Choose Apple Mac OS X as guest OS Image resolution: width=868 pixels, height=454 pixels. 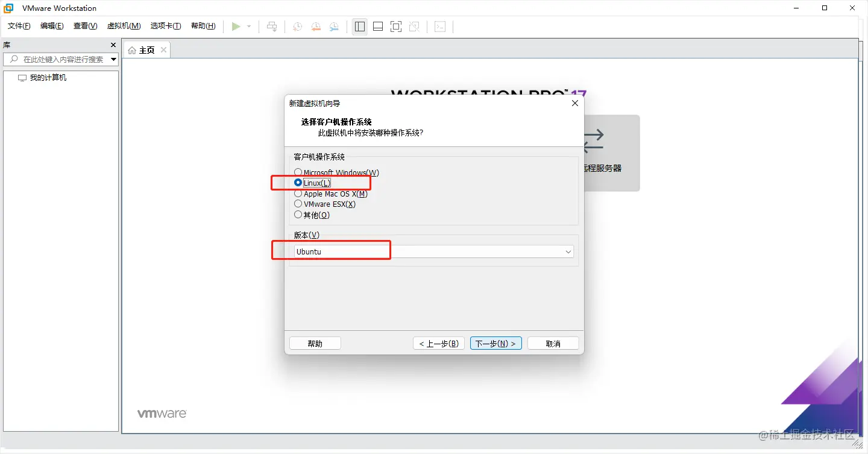click(298, 194)
